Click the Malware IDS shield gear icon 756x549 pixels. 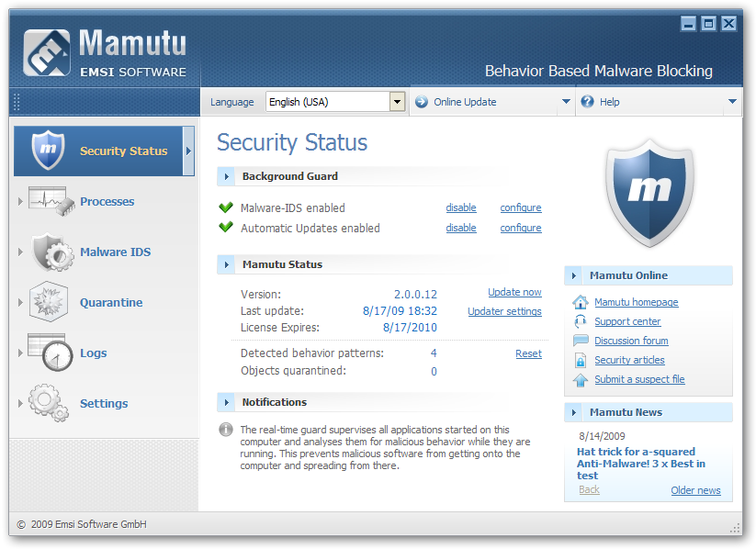tap(52, 252)
